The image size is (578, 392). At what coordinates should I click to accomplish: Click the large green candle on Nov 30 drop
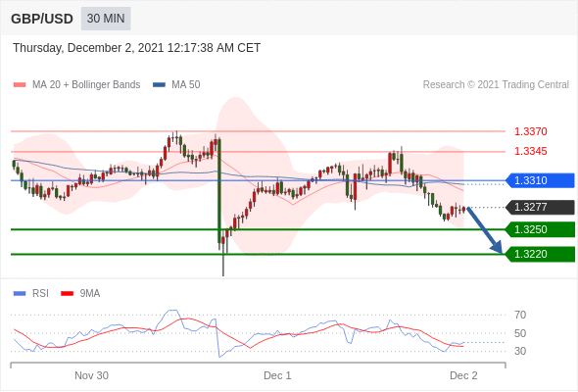pos(219,191)
